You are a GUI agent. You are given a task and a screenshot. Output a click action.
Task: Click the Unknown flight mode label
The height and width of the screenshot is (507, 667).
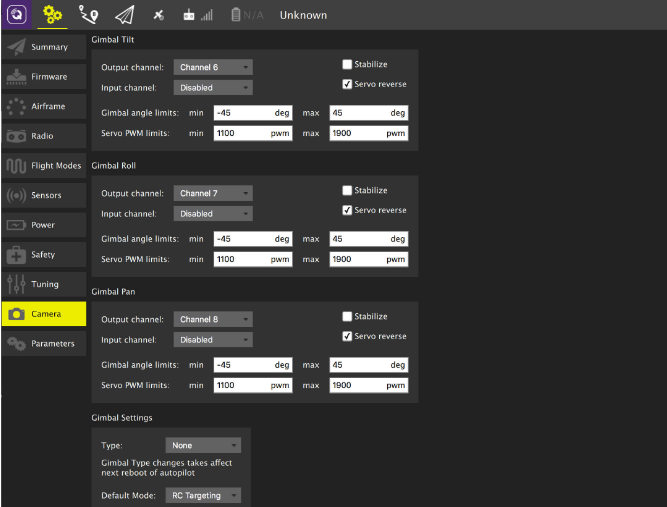coord(303,15)
